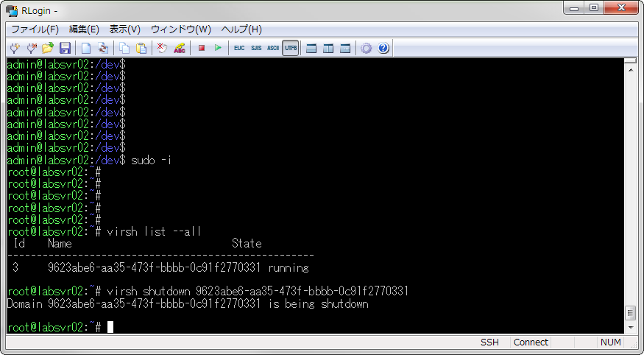Open the 表示(V) menu
This screenshot has height=355, width=644.
125,29
